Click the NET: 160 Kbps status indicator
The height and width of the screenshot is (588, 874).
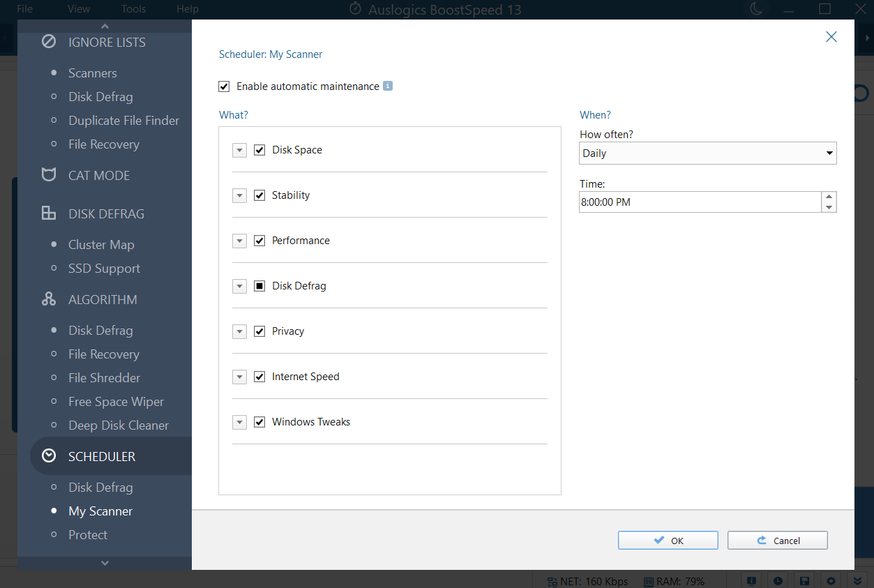(588, 581)
